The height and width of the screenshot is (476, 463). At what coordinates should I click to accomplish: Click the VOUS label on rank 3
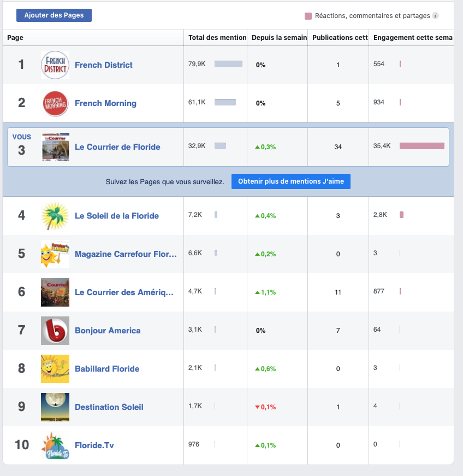pos(21,137)
